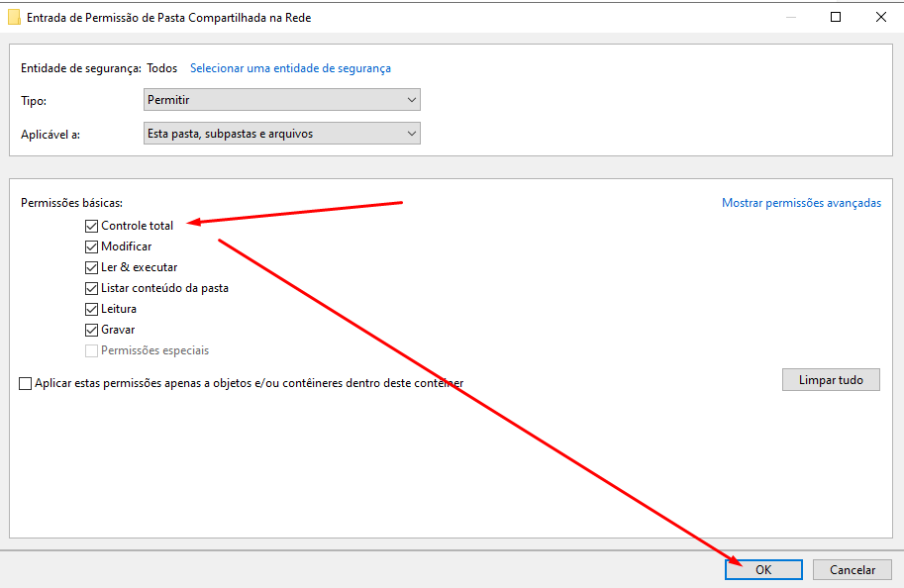Click the Permissões básicas label
The width and height of the screenshot is (904, 588).
(x=71, y=203)
